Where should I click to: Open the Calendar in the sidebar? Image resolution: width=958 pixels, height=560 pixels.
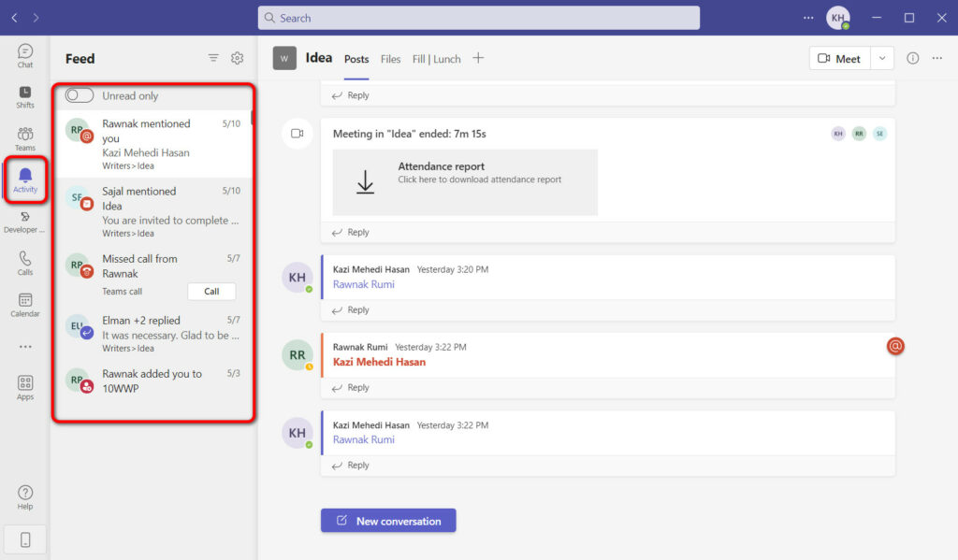pos(25,305)
